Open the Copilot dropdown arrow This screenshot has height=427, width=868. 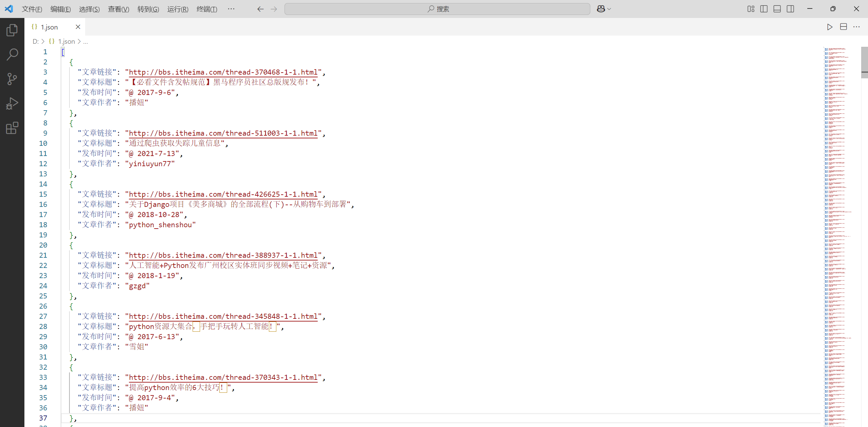[609, 9]
